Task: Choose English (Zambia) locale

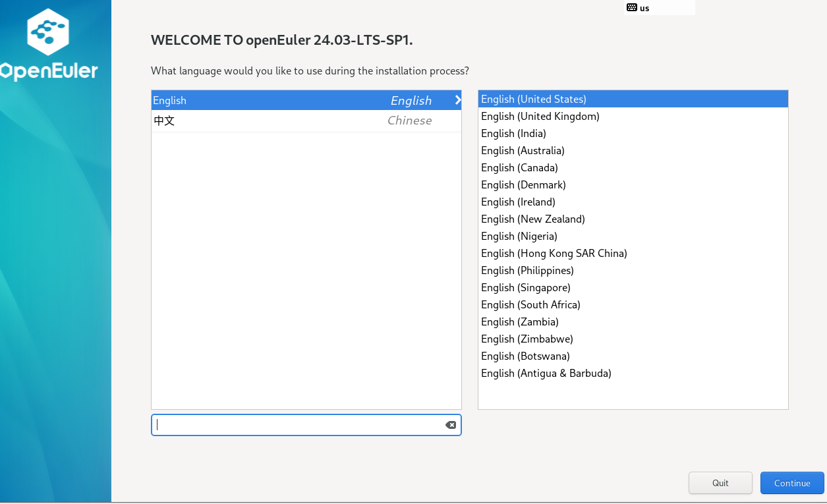Action: [633, 322]
